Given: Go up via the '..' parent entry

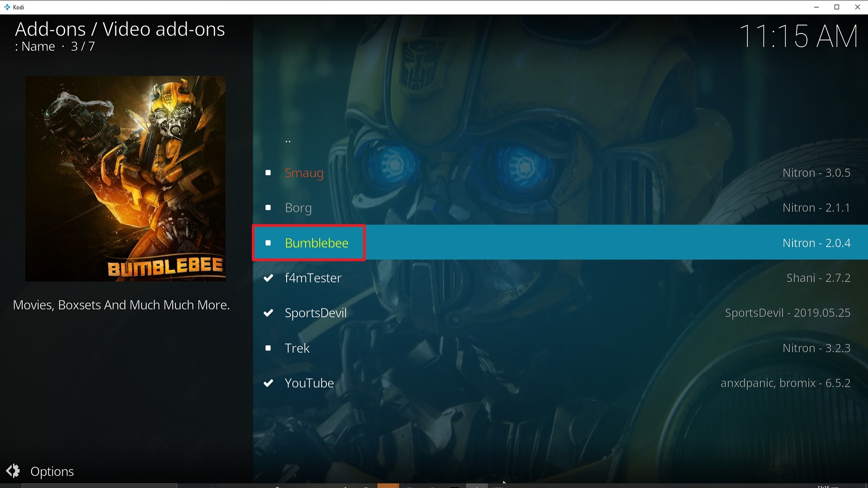Looking at the screenshot, I should click(560, 141).
